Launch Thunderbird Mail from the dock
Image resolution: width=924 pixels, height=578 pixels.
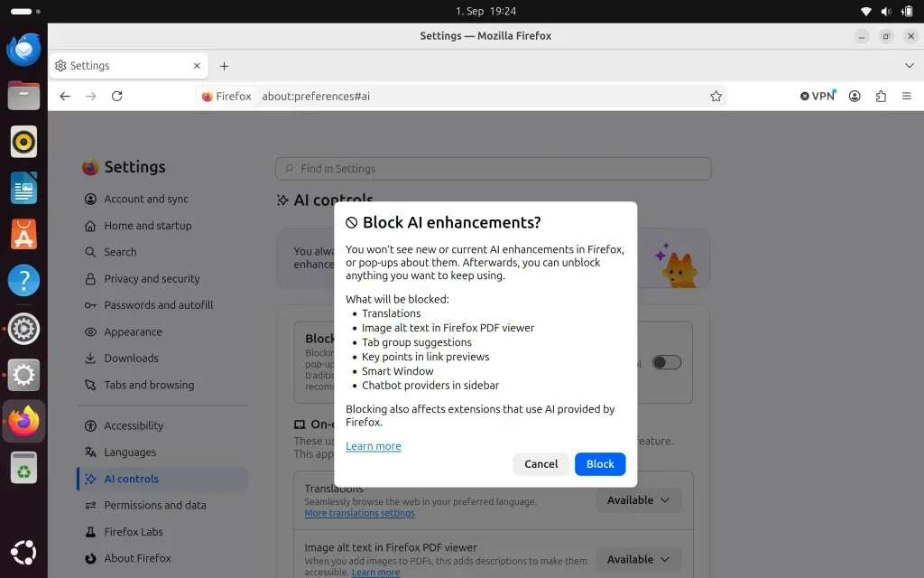23,50
